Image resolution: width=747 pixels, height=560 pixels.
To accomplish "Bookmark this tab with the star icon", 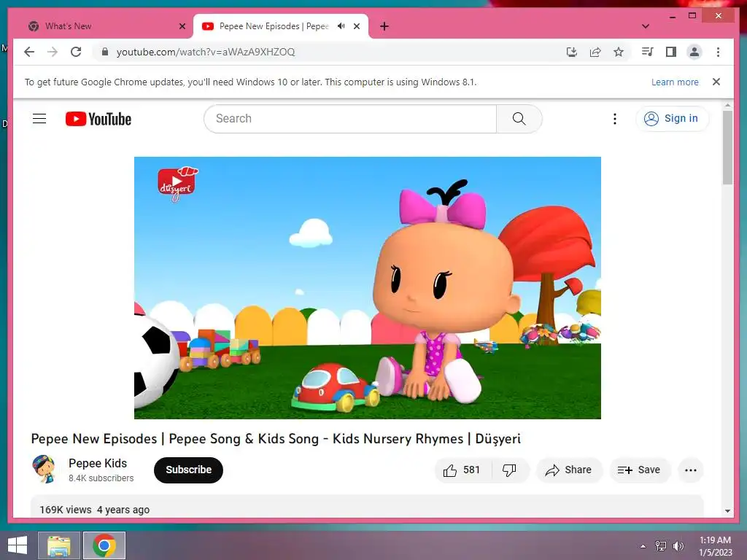I will 619,52.
